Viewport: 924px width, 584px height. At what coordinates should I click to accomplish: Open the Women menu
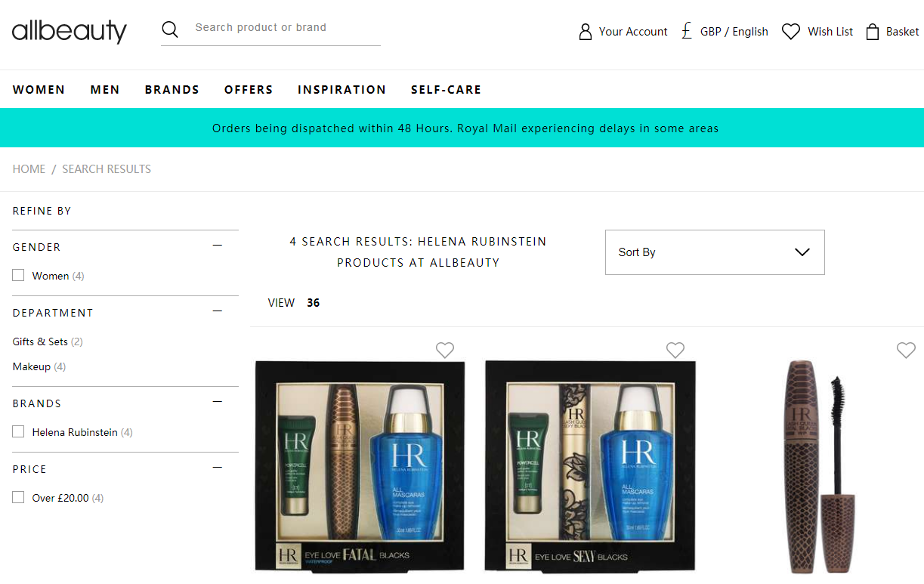point(39,89)
